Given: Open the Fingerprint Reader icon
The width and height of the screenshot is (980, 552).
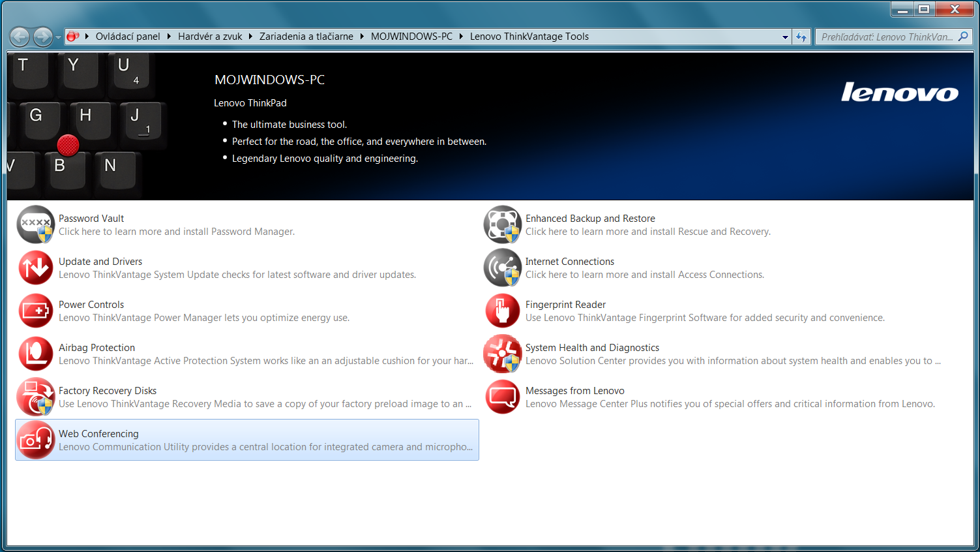Looking at the screenshot, I should [x=502, y=311].
